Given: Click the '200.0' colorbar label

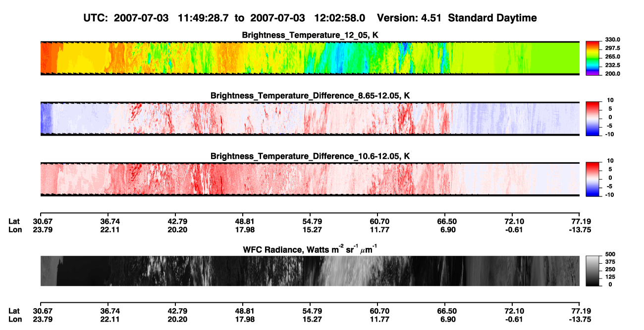Looking at the screenshot, I should [612, 73].
